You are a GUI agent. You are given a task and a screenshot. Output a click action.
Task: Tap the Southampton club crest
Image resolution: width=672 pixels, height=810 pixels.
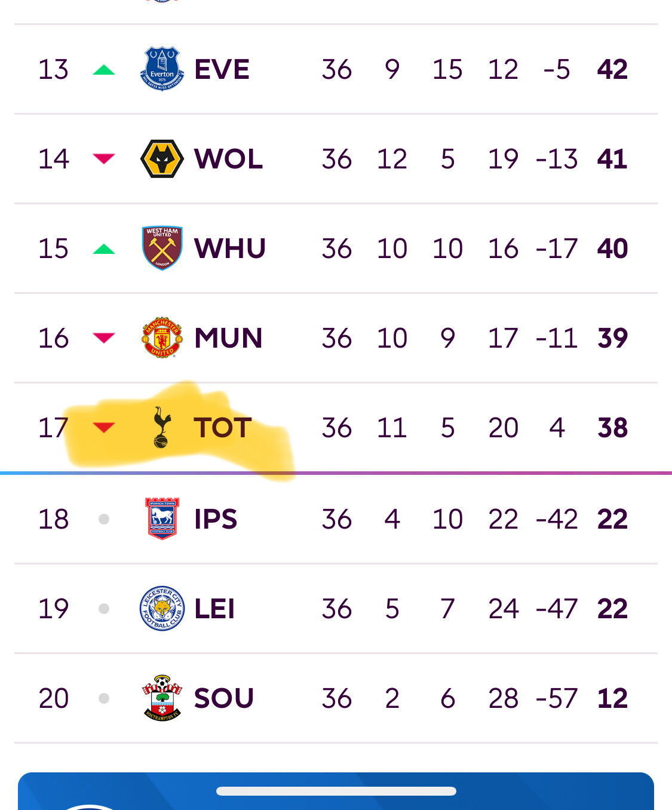coord(162,698)
